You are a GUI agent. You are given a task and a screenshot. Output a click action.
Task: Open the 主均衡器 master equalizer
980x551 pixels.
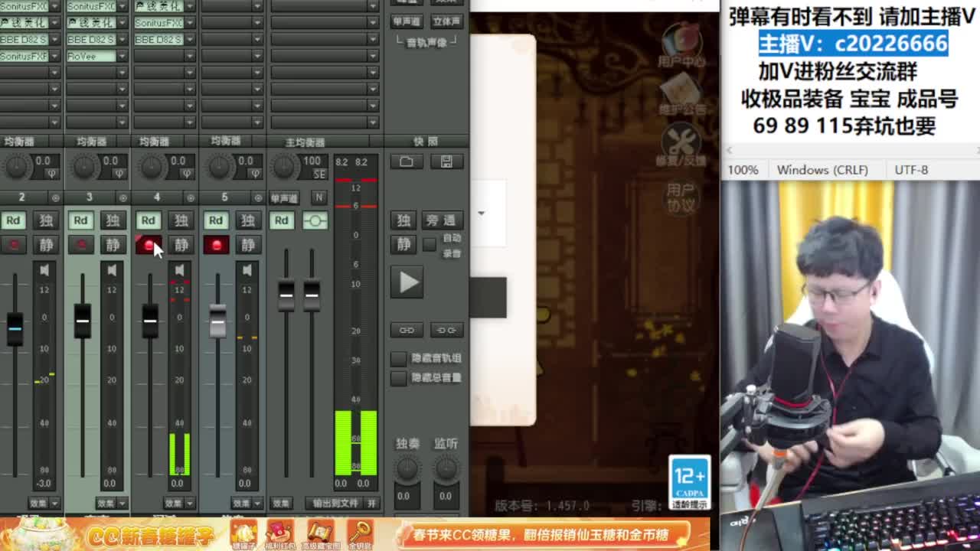305,142
